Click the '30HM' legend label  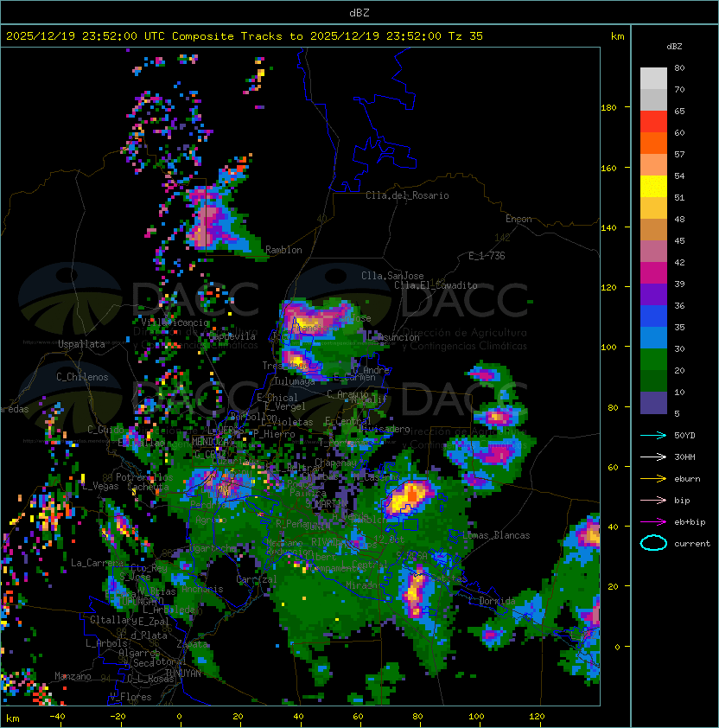pyautogui.click(x=684, y=457)
